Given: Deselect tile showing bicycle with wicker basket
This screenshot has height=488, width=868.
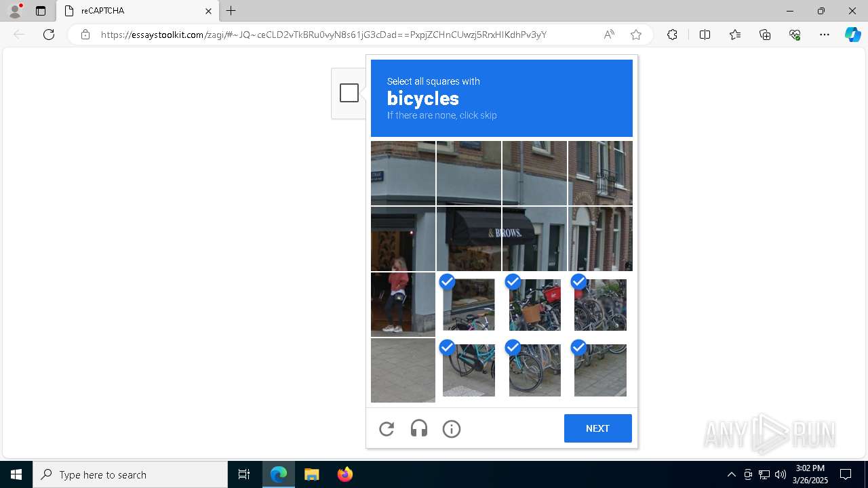Looking at the screenshot, I should 534,304.
